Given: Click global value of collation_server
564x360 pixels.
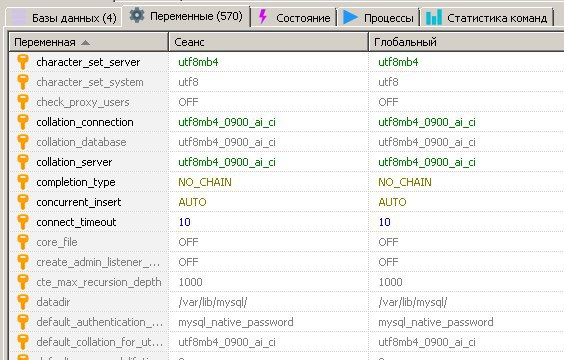Looking at the screenshot, I should [427, 162].
